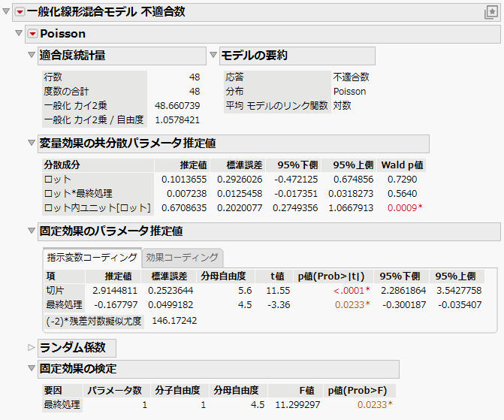Click the パラメータ数 column header
This screenshot has height=420, width=504.
coord(115,391)
